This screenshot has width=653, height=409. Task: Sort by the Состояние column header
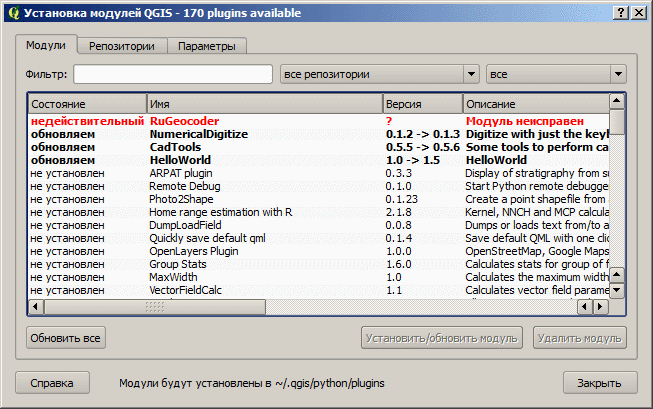click(x=87, y=104)
